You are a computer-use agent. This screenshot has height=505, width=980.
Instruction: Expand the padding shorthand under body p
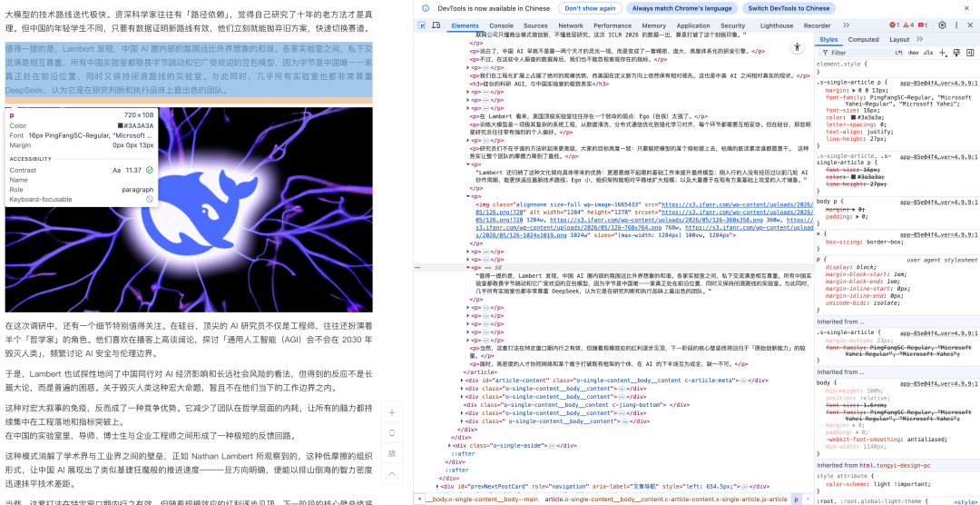coord(857,217)
